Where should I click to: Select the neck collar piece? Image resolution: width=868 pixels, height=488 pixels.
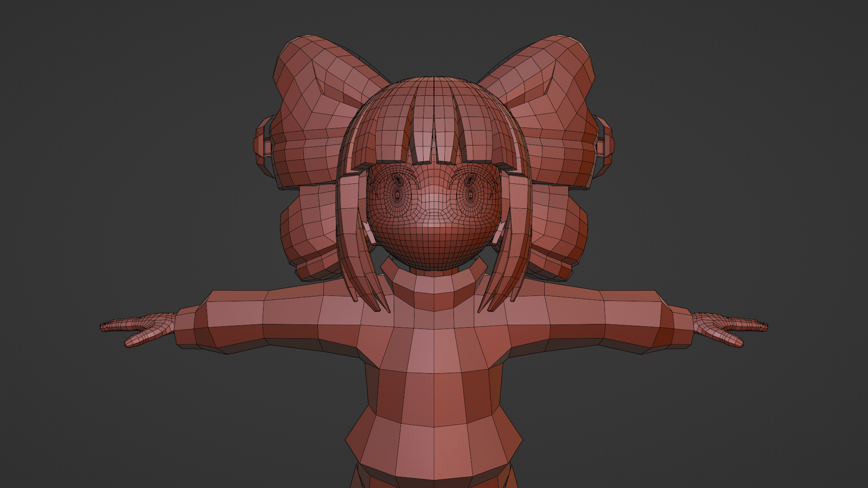434,289
